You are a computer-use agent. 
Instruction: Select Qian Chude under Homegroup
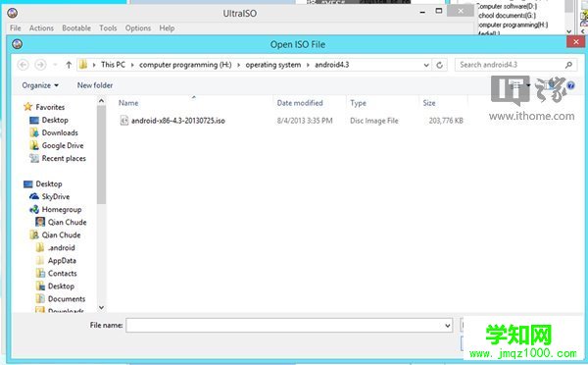[67, 223]
